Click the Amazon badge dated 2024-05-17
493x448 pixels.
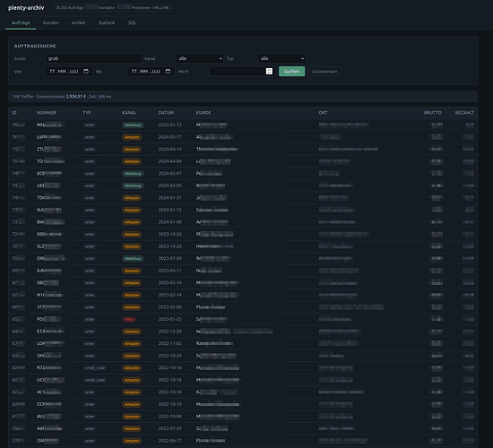[132, 137]
